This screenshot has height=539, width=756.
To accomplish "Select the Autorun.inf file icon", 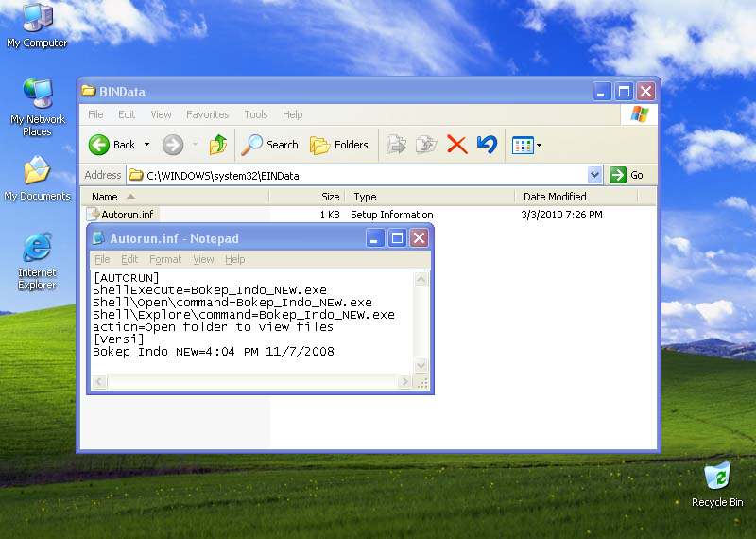I will (94, 215).
